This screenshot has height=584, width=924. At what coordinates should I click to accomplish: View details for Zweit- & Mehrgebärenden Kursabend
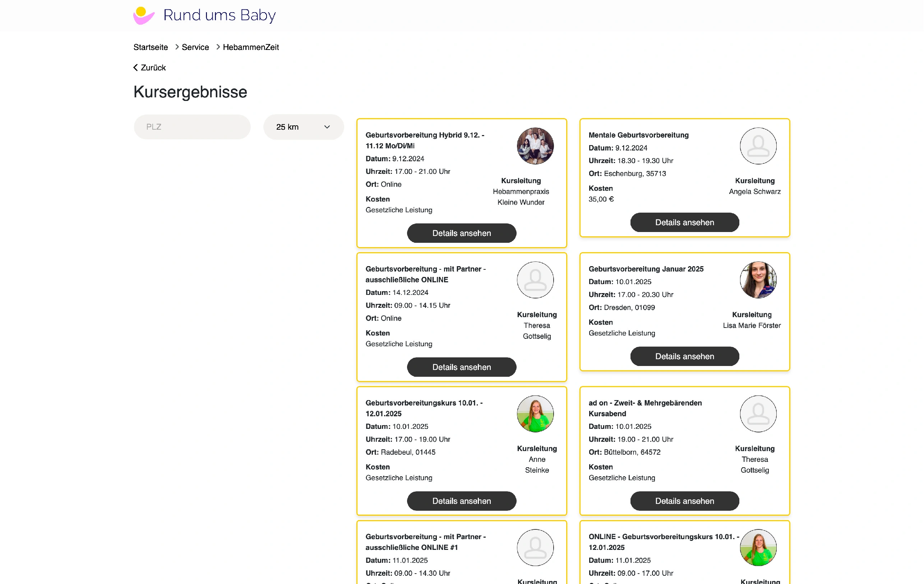685,501
